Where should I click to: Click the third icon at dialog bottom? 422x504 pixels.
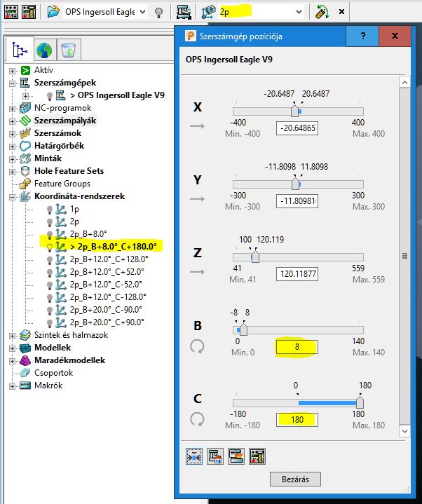236,456
